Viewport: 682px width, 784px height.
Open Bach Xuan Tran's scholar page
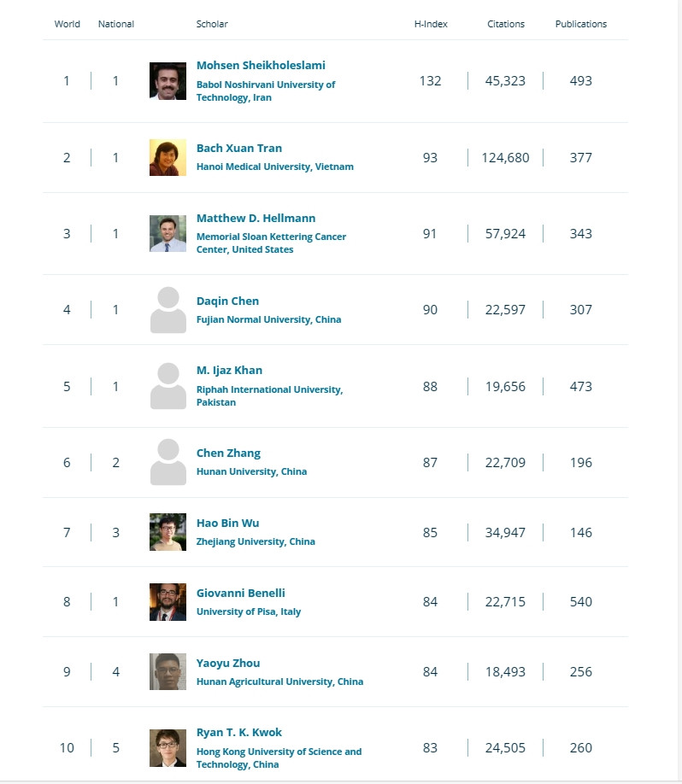point(239,149)
